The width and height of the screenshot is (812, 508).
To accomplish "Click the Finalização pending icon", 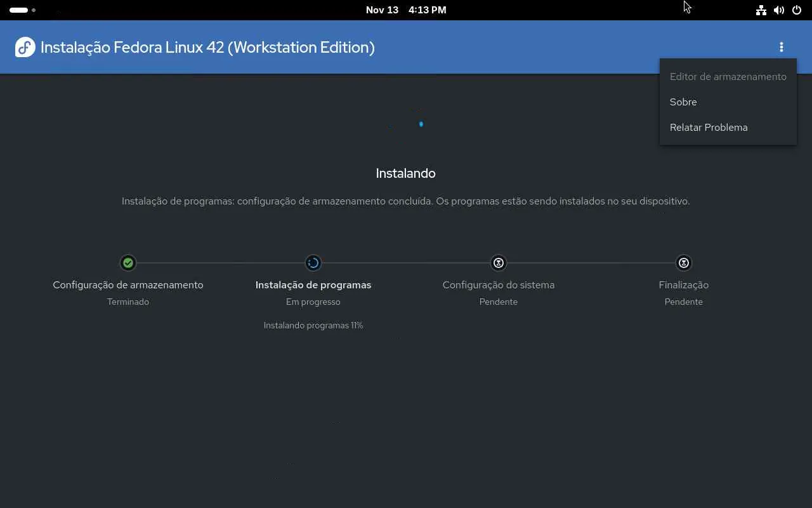I will coord(684,263).
